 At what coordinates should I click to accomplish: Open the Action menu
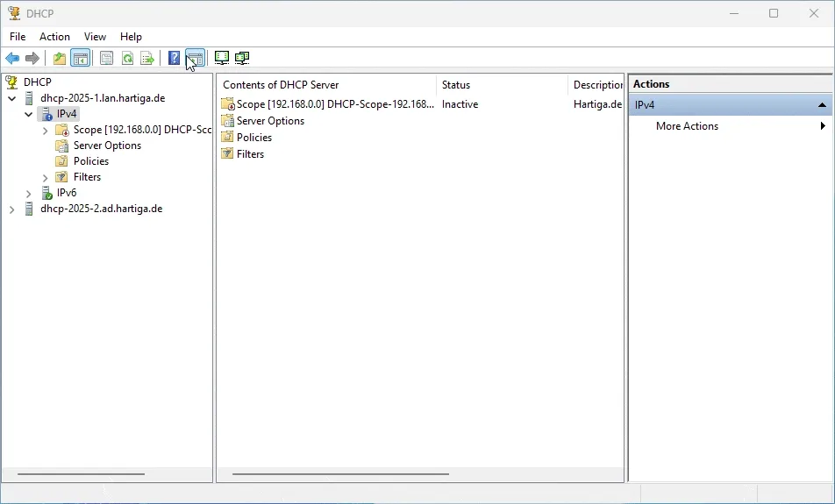coord(54,37)
